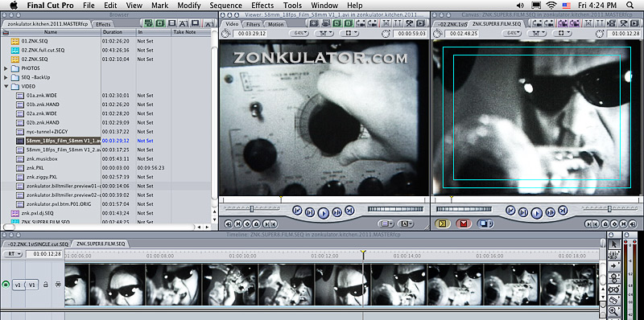Click Insert edit yellow button in Canvas
644x320 pixels.
pos(442,224)
